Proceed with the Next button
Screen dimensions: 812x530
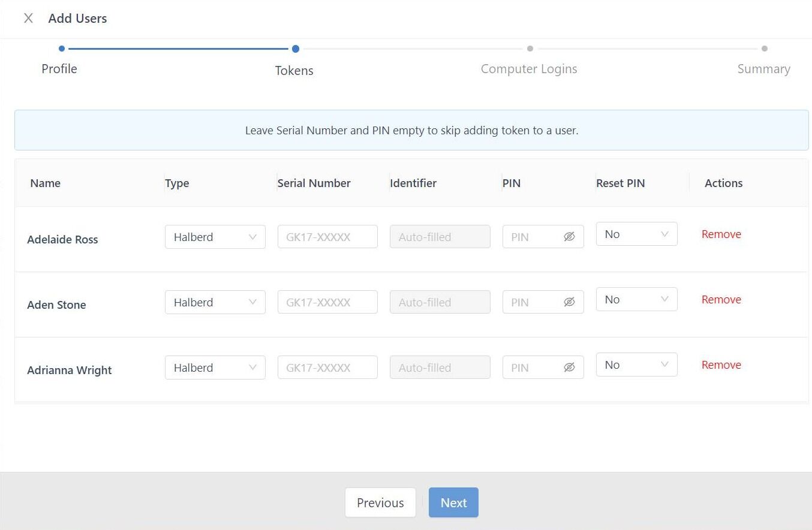point(453,502)
